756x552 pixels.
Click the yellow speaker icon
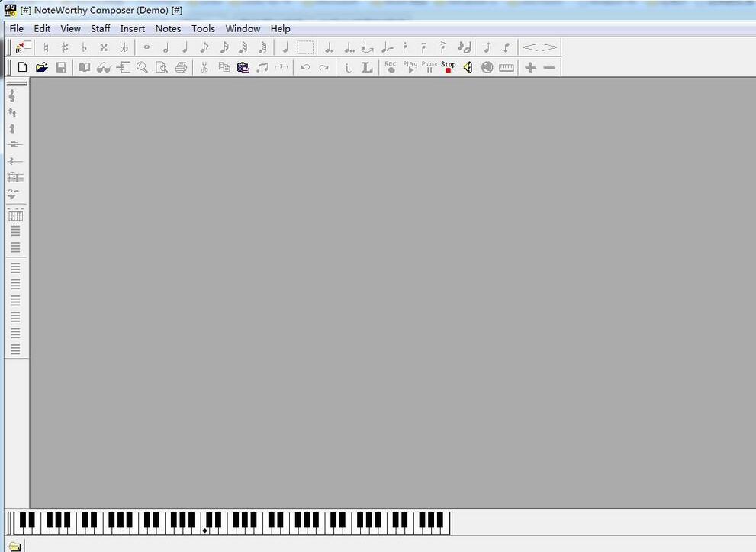pos(468,67)
